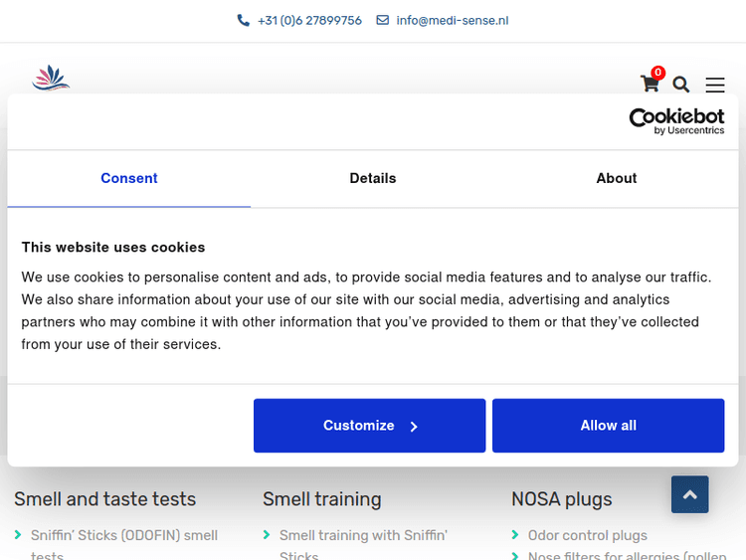Open Smell training with Sniffin' Sticks link

[x=363, y=535]
